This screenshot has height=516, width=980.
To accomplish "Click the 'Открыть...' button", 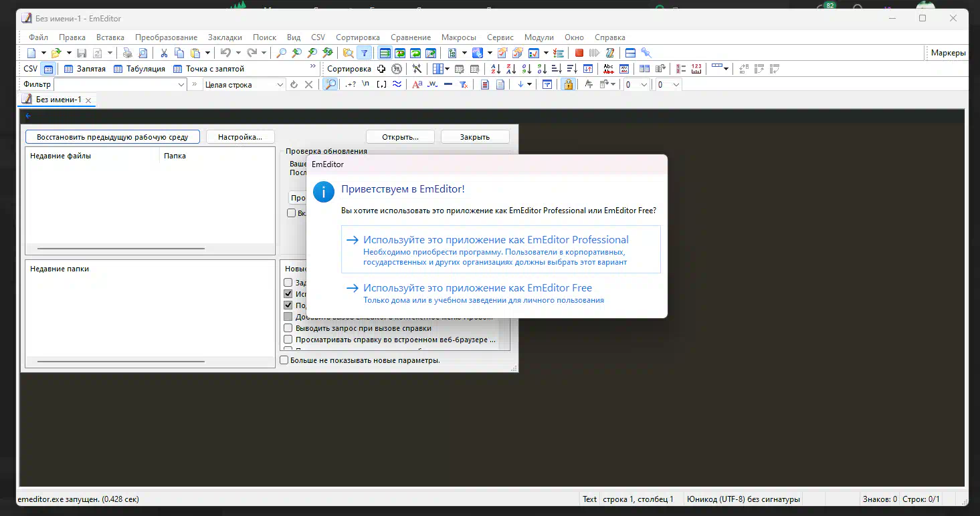I will (x=400, y=137).
